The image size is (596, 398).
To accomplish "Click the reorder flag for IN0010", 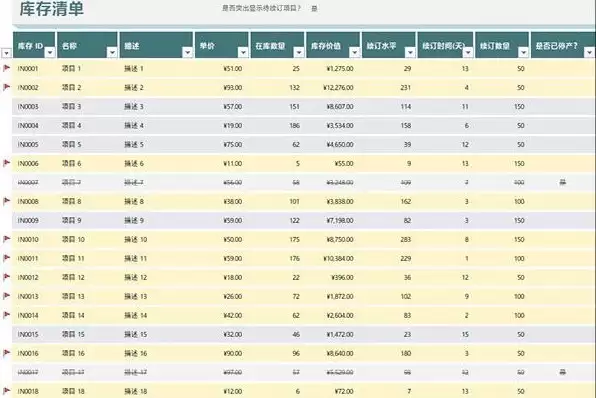I will (x=6, y=239).
